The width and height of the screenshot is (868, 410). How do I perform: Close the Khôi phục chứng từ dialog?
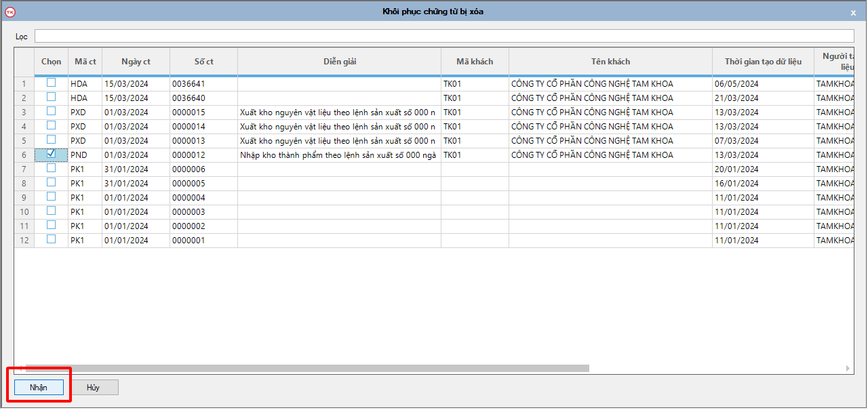pyautogui.click(x=853, y=12)
